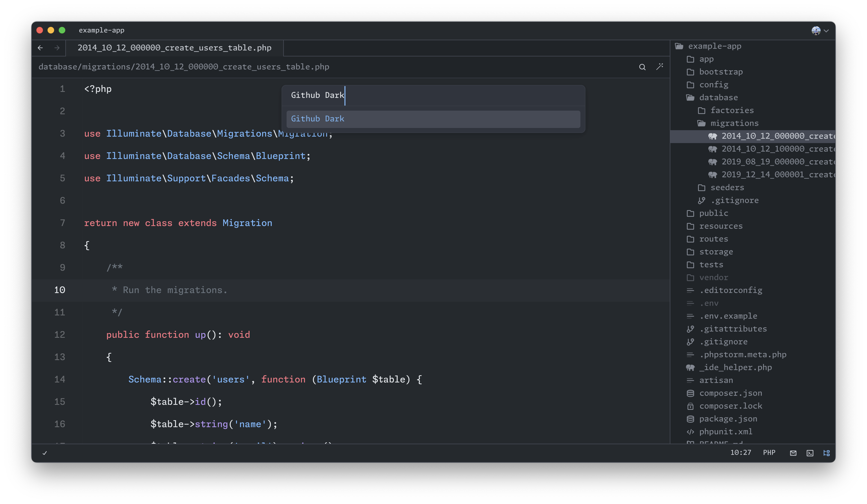The height and width of the screenshot is (504, 867).
Task: Click the 10:27 cursor position indicator
Action: (740, 453)
